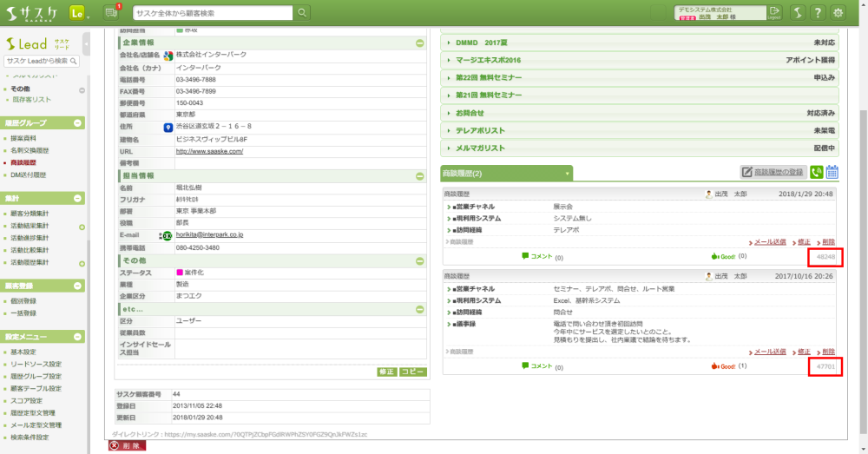Screen dimensions: 868x454
Task: Collapse the 担当情報 section
Action: pyautogui.click(x=419, y=176)
